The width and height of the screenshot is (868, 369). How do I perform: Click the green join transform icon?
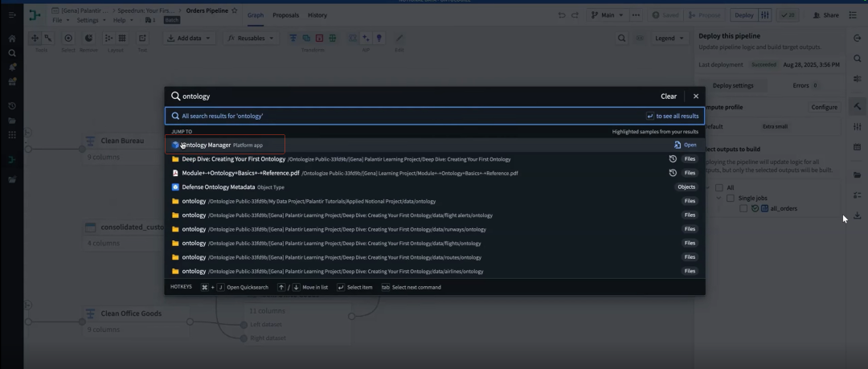(x=333, y=39)
